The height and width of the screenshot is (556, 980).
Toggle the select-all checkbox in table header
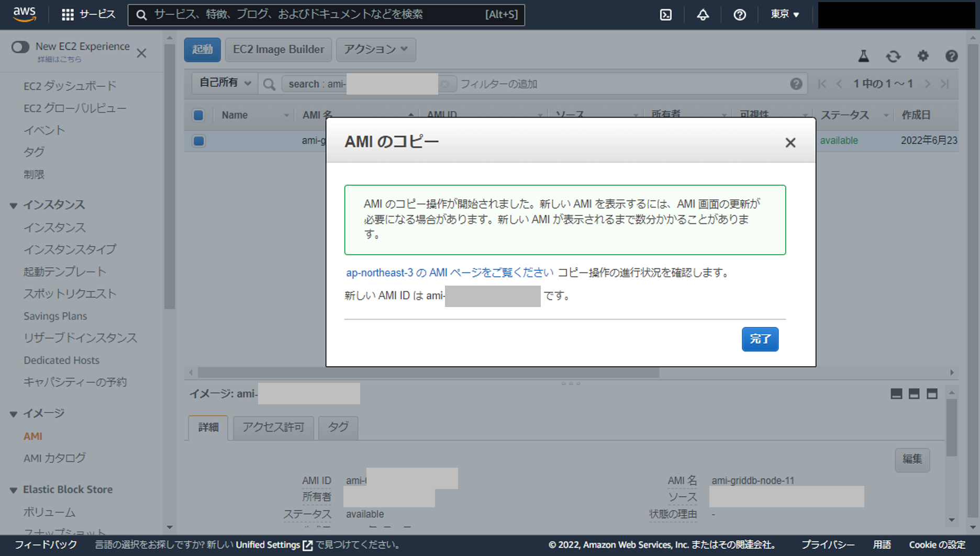198,115
